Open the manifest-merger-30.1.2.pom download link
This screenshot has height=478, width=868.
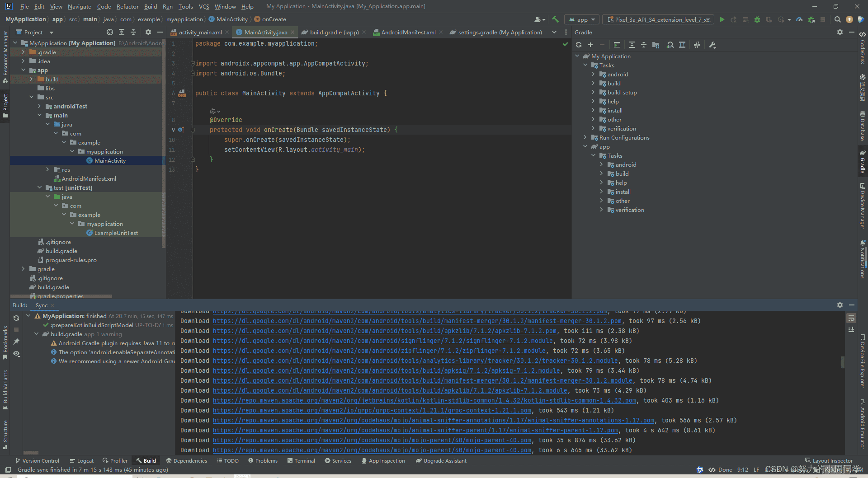(417, 321)
